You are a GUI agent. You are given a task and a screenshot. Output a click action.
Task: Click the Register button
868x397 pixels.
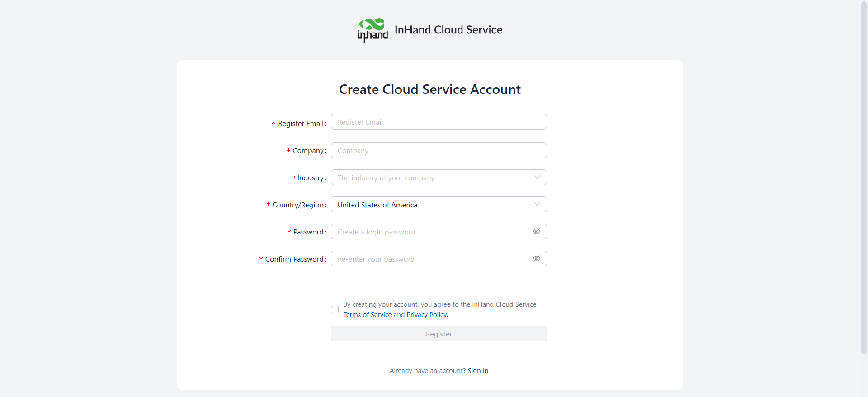pos(439,334)
